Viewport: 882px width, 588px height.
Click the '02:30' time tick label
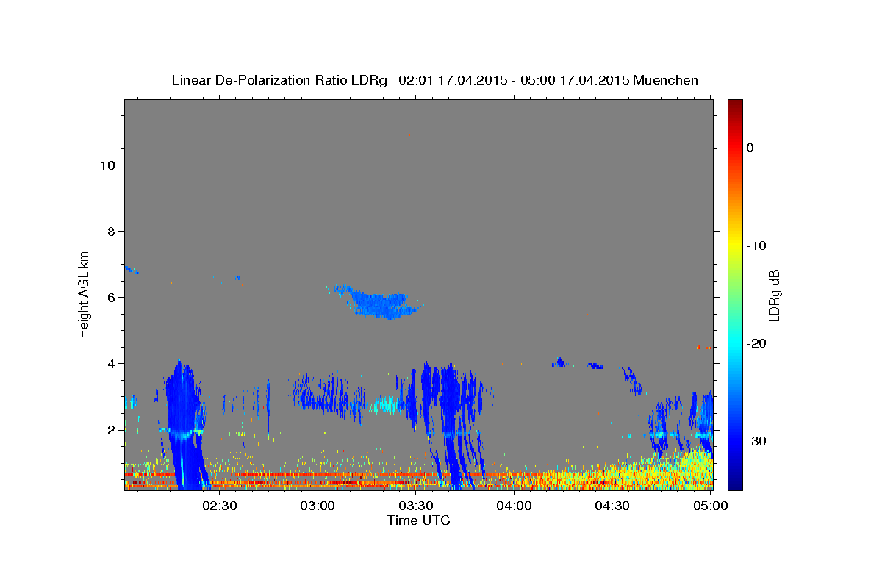coord(220,506)
